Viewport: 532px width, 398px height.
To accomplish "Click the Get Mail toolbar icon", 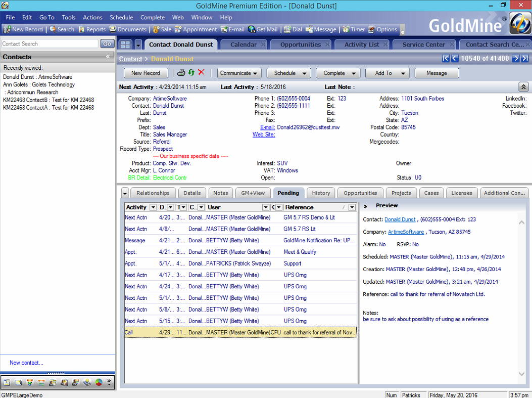I will [x=263, y=29].
